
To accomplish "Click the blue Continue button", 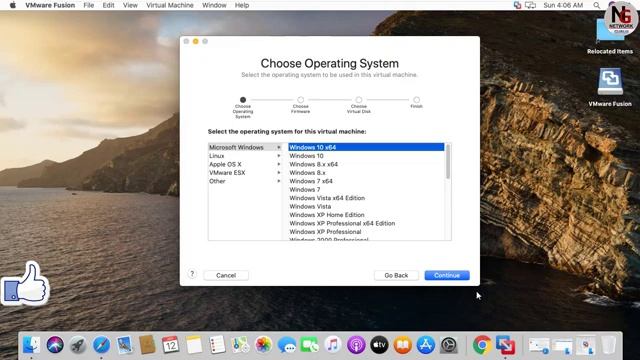I will (447, 276).
